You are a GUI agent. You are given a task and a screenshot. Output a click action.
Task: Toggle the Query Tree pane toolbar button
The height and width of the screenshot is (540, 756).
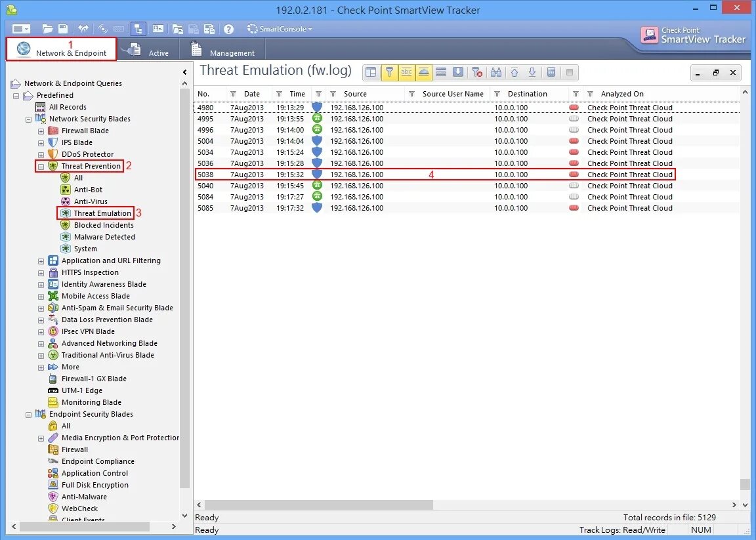[x=138, y=29]
